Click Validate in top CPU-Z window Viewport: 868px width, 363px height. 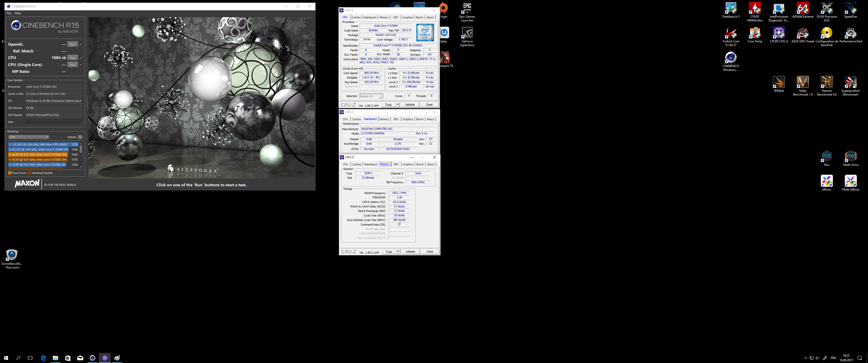click(x=410, y=104)
